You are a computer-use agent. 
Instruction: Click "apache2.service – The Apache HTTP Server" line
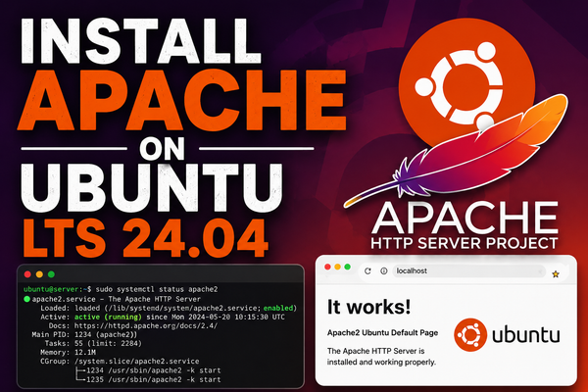point(117,299)
